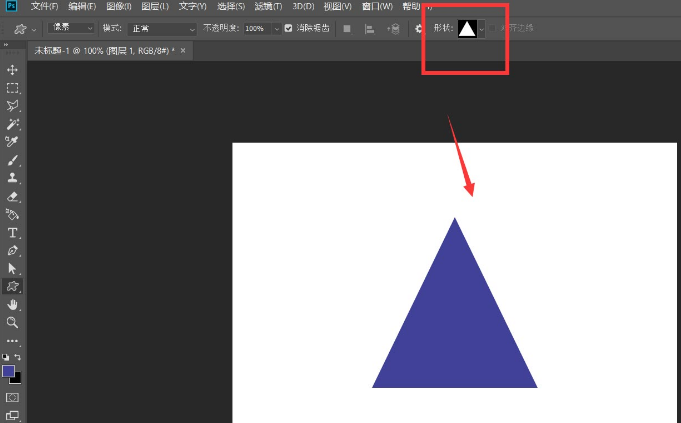Toggle the 消除锯齿 checkbox
681x423 pixels.
click(x=289, y=29)
